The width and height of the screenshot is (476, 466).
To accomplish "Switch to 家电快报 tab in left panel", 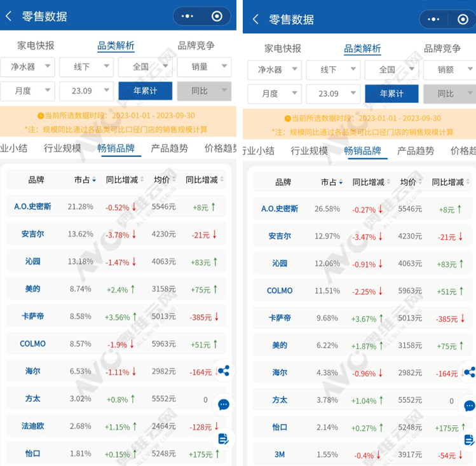I will tap(36, 46).
